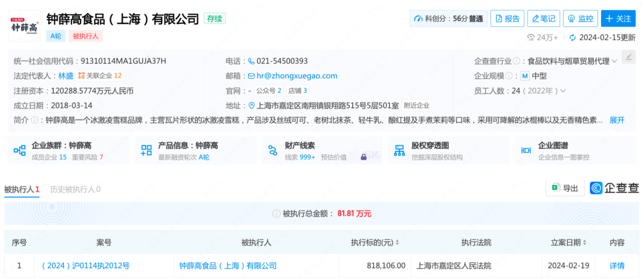The image size is (644, 280).
Task: Expand the 员工人数 year dropdown arrow
Action: pyautogui.click(x=563, y=91)
